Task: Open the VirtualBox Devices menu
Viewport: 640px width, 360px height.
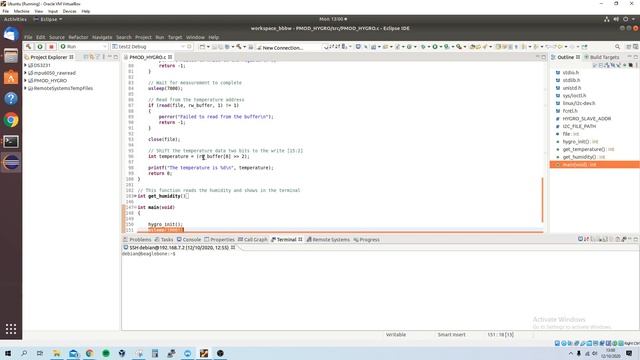Action: click(69, 11)
